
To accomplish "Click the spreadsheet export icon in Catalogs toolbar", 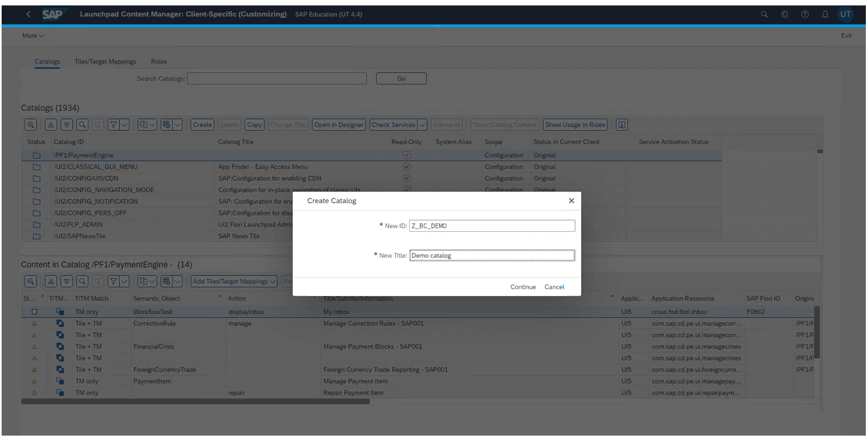I will (167, 125).
